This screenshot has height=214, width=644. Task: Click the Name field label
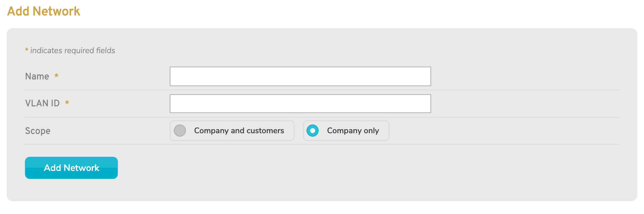coord(37,76)
